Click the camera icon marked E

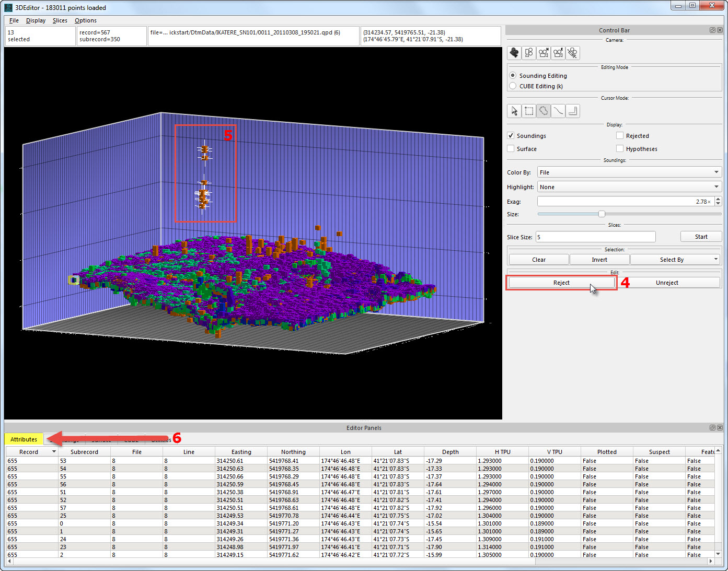tap(558, 53)
